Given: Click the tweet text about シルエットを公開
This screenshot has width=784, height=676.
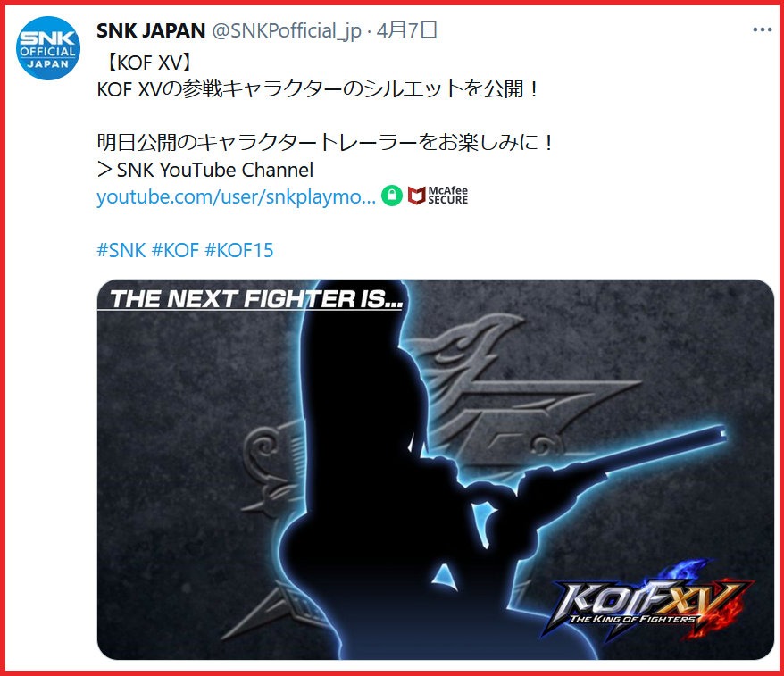Looking at the screenshot, I should tap(318, 89).
